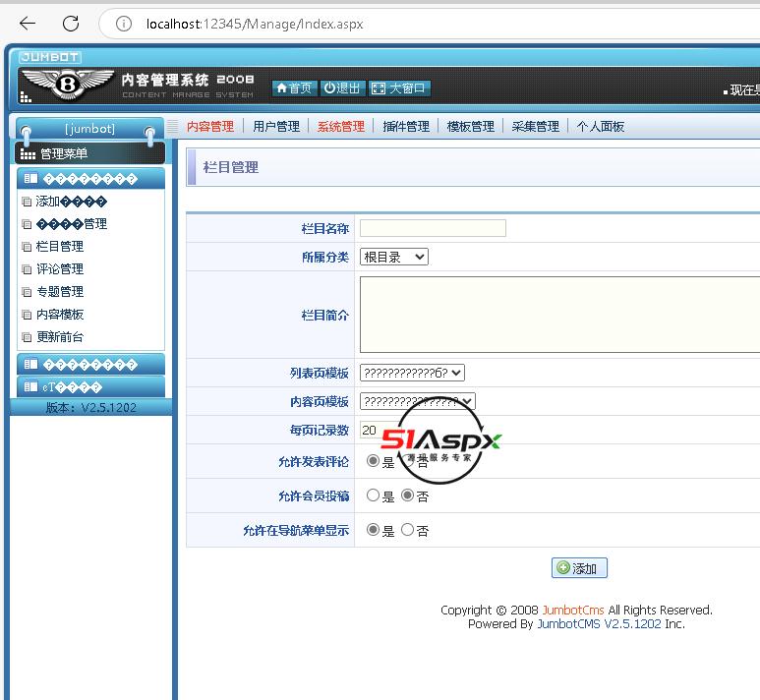Click the striped handle icon before 内容管理
Viewport: 760px width, 700px height.
point(172,127)
